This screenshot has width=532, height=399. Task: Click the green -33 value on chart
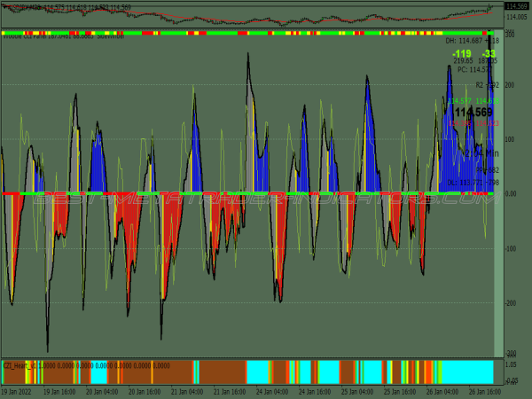(489, 54)
